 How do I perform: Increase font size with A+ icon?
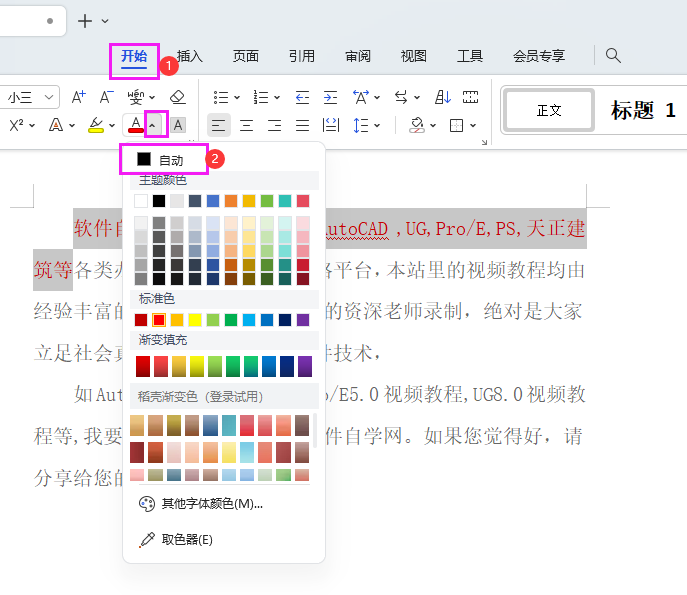coord(79,97)
